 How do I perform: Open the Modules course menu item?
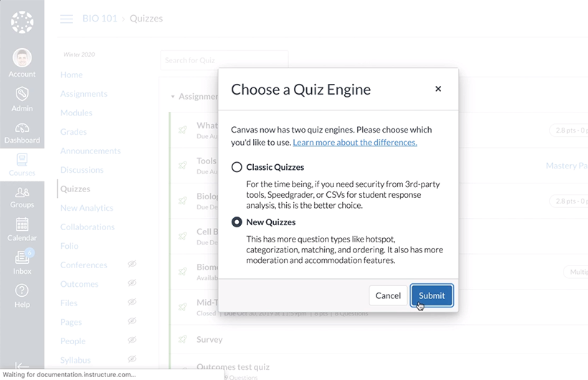point(76,113)
